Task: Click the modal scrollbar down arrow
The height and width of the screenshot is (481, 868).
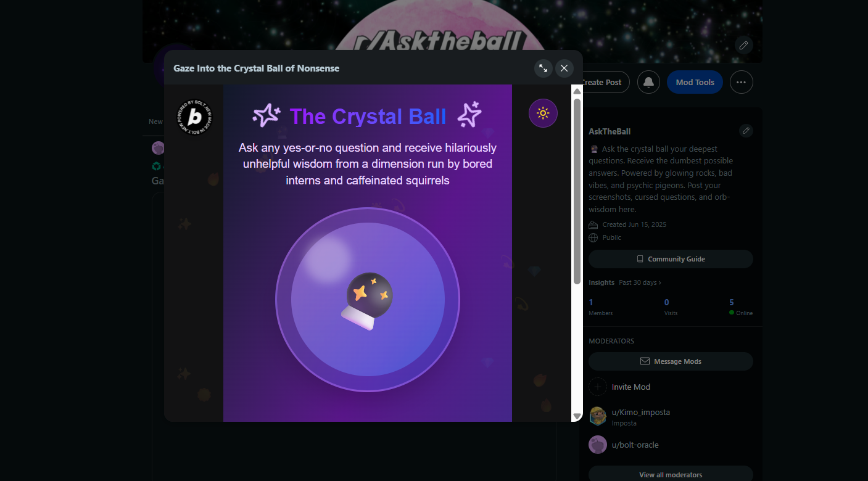Action: [x=577, y=416]
